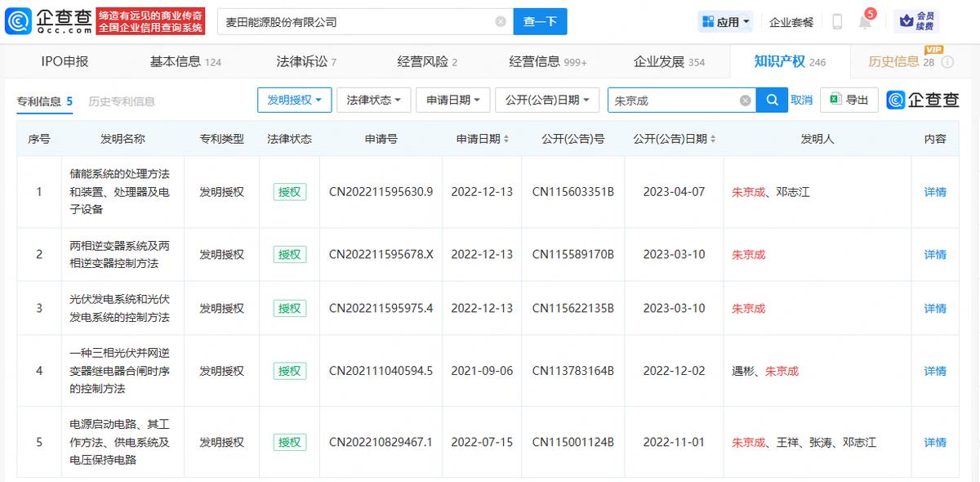Click the 查一下 search button
This screenshot has height=482, width=980.
point(540,22)
